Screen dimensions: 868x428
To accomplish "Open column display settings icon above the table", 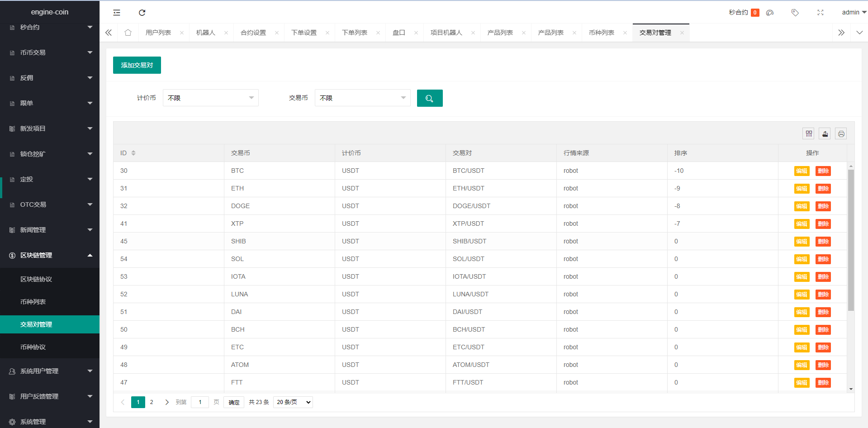I will pos(809,133).
